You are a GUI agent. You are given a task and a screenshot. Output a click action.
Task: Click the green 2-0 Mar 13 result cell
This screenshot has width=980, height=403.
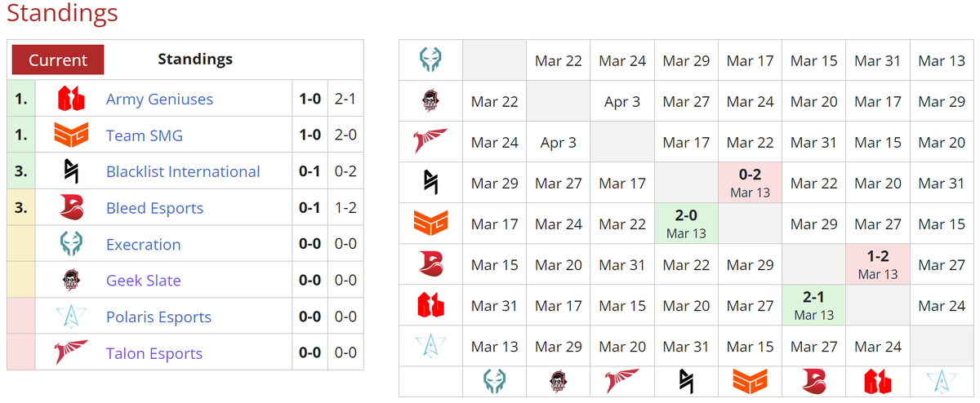686,224
